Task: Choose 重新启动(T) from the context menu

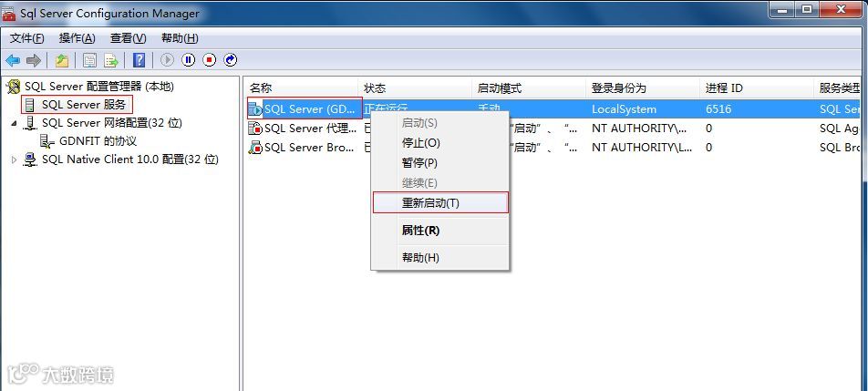Action: click(x=440, y=202)
